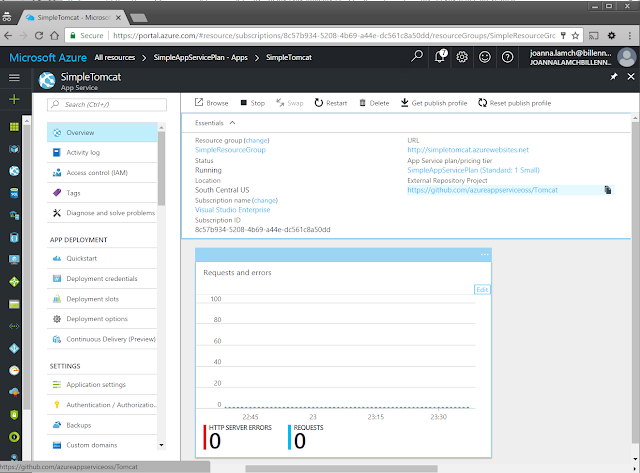Open the Security Center shield icon in sidebar

coord(14,415)
